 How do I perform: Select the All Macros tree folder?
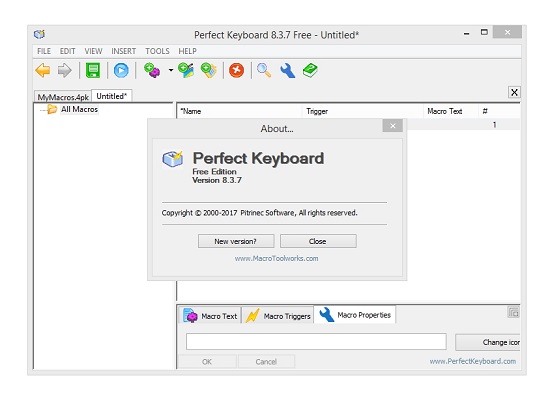(79, 109)
